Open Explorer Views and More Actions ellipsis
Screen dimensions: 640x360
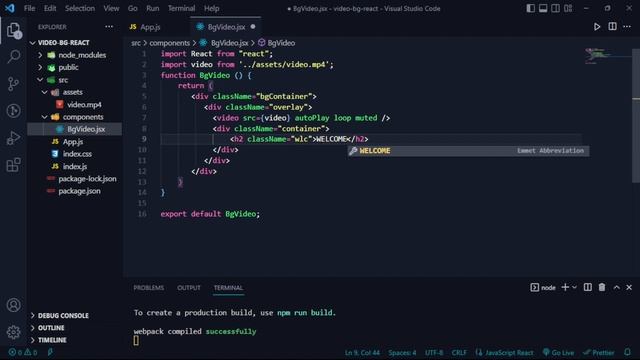click(109, 27)
